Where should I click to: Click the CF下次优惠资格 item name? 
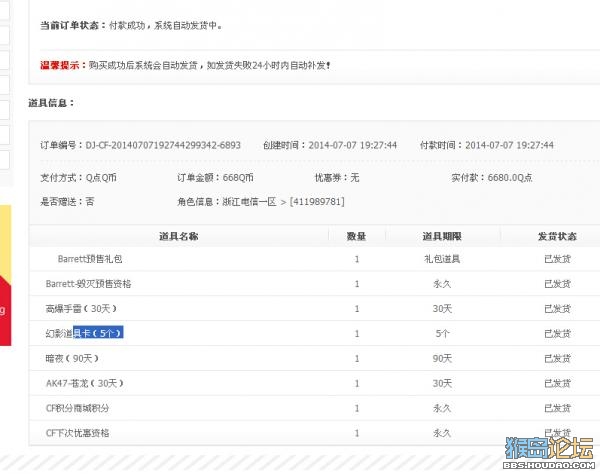pos(77,433)
